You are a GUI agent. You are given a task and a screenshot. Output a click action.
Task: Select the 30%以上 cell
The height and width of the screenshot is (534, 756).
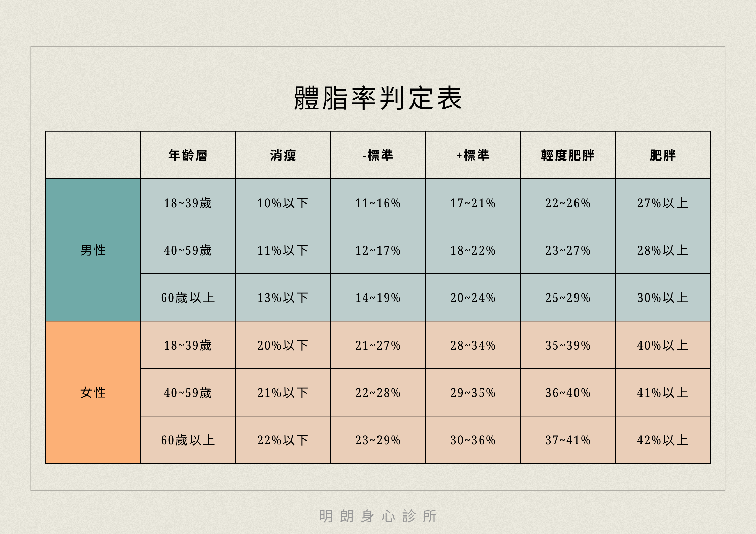tap(663, 297)
